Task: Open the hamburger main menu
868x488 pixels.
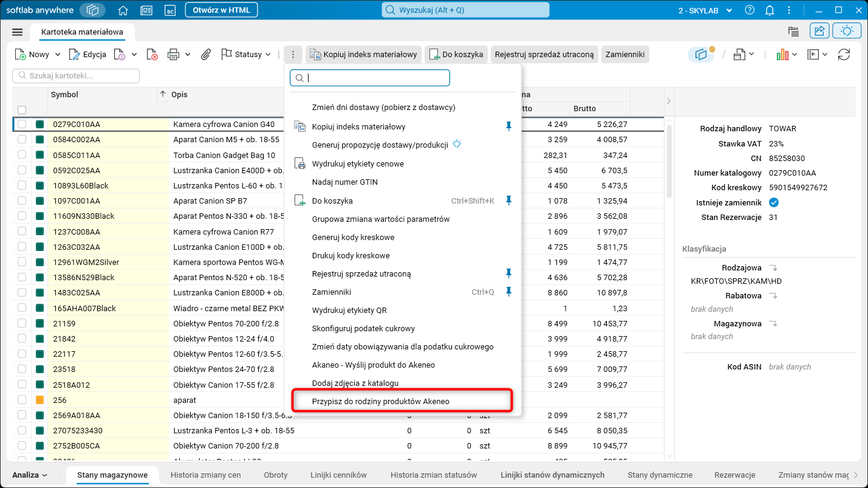Action: pos(17,32)
